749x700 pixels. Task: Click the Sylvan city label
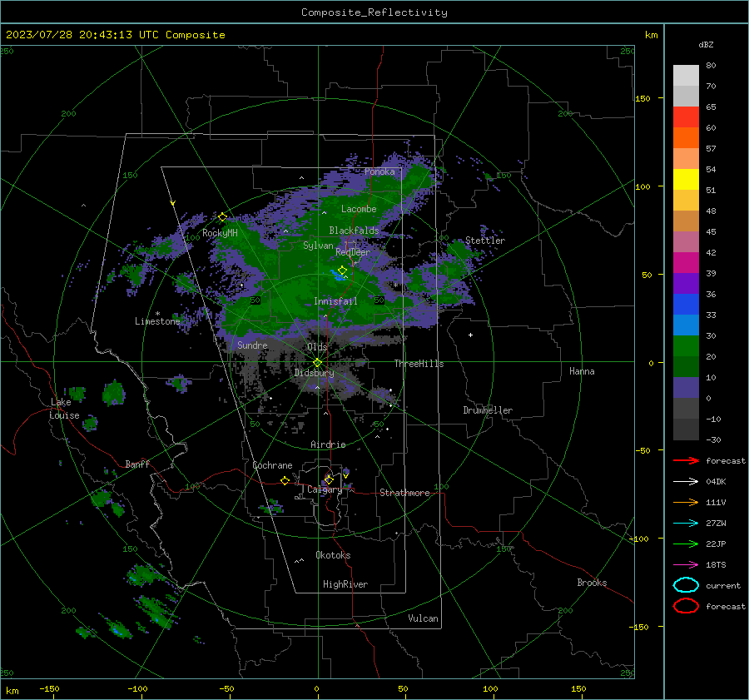coord(318,246)
